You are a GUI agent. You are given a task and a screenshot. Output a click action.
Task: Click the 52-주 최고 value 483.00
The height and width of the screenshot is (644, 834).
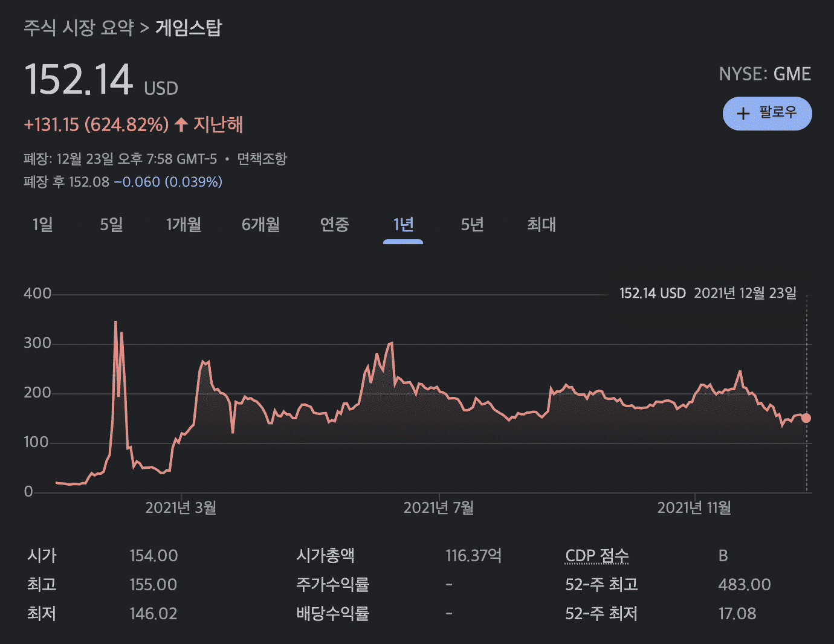coord(745,585)
